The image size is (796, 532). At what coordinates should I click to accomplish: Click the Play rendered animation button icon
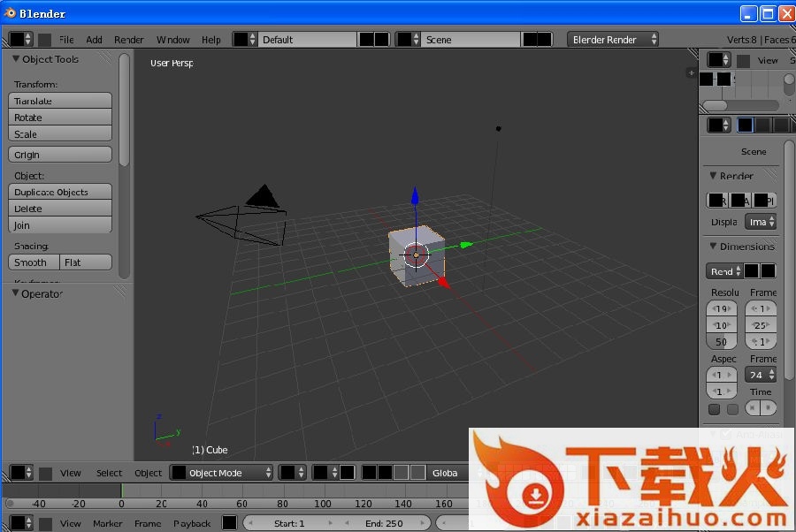pos(764,201)
